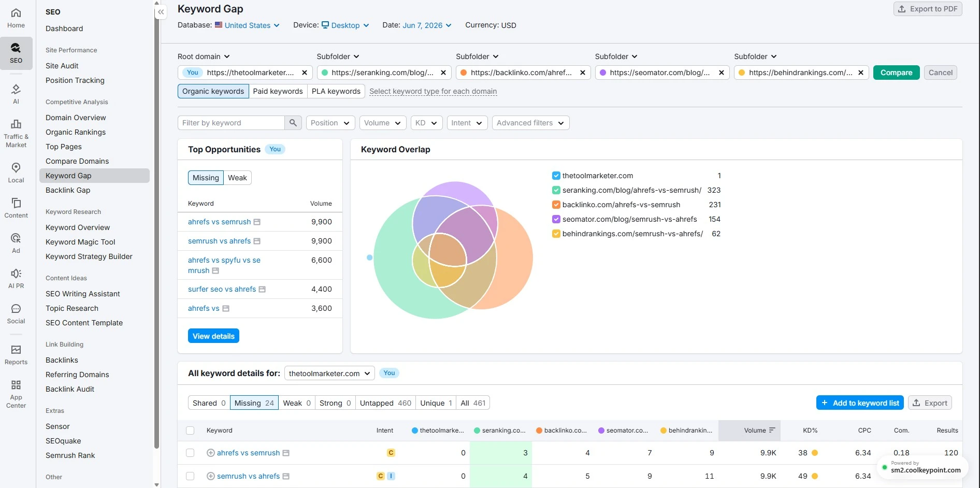Click the Export to PDF button
The image size is (980, 488).
point(928,9)
